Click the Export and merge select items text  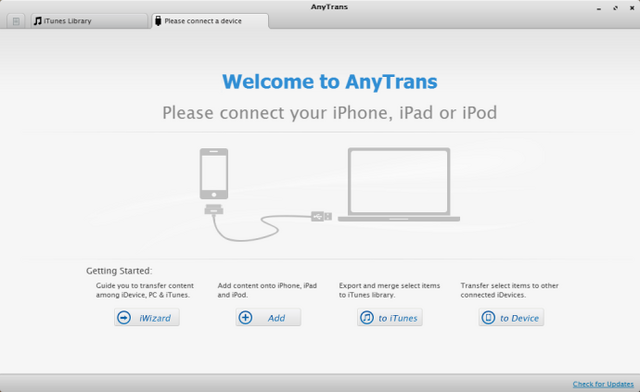tap(389, 290)
